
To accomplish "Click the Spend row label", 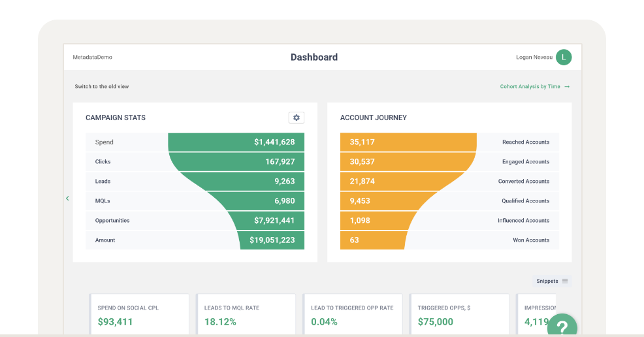I will click(105, 142).
